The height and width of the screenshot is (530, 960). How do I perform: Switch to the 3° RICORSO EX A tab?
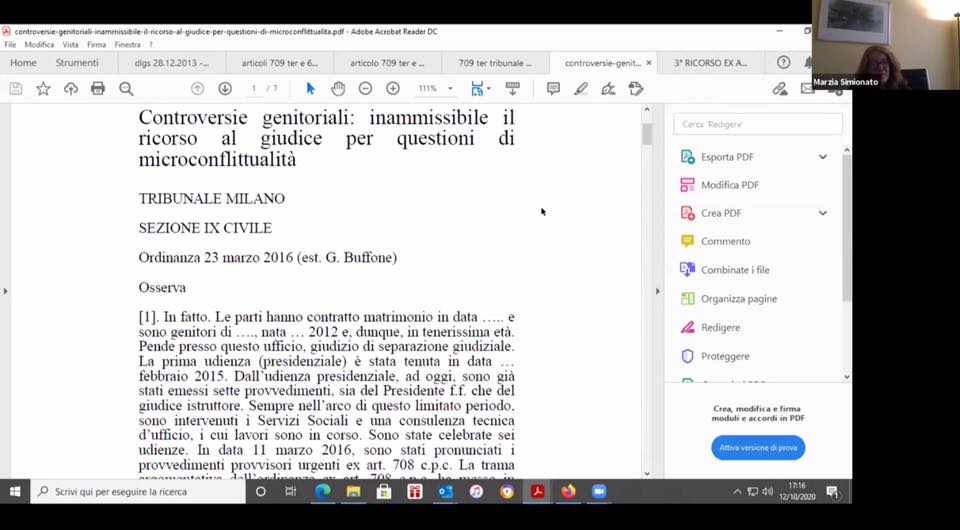coord(710,62)
